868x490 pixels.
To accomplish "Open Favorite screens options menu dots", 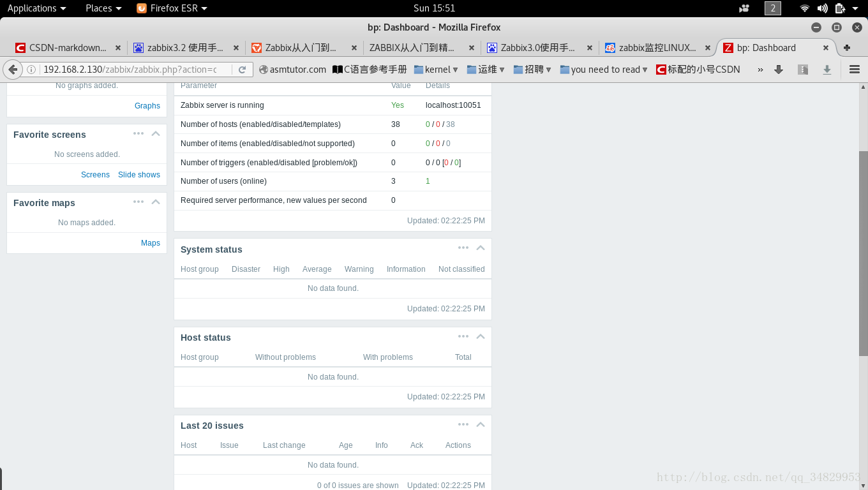I will (138, 133).
